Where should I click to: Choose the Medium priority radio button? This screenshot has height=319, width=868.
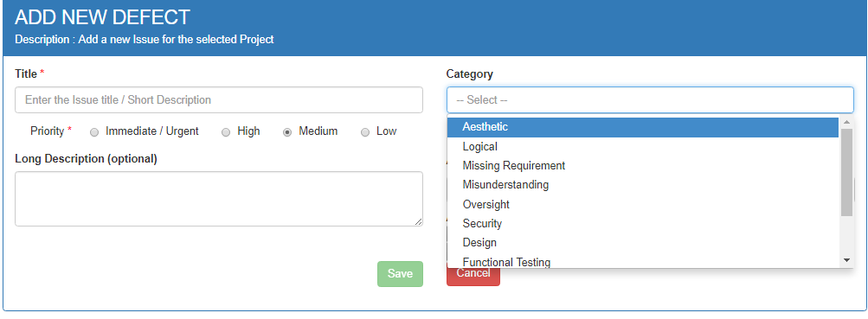click(x=287, y=132)
